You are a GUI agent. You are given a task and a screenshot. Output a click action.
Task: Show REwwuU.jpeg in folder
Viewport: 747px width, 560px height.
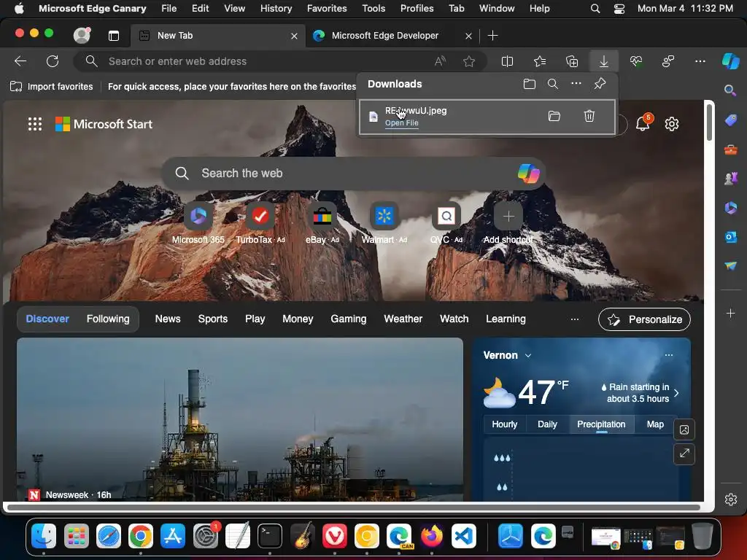pos(554,116)
